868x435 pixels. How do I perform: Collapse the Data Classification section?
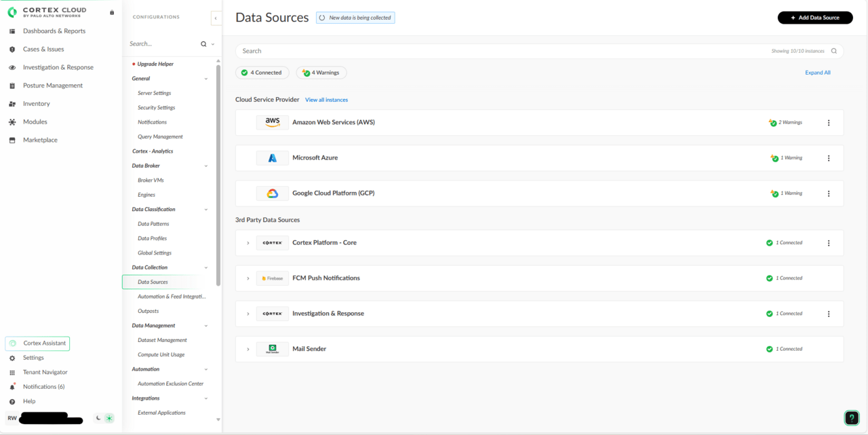206,210
